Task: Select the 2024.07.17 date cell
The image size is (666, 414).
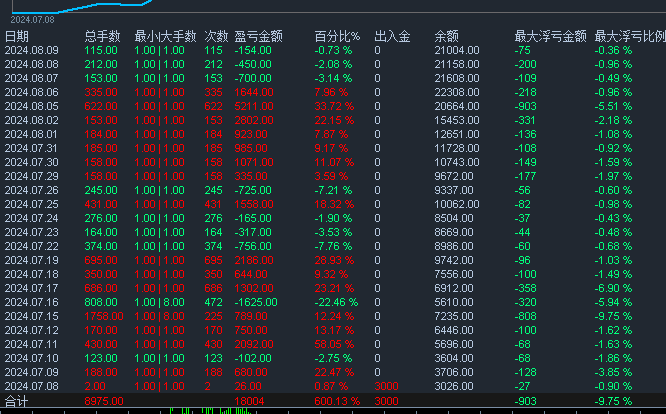Action: (x=31, y=289)
